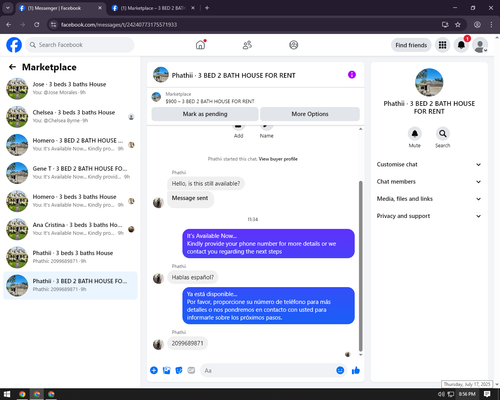Send a thumbs up like
The height and width of the screenshot is (400, 500).
click(x=356, y=370)
